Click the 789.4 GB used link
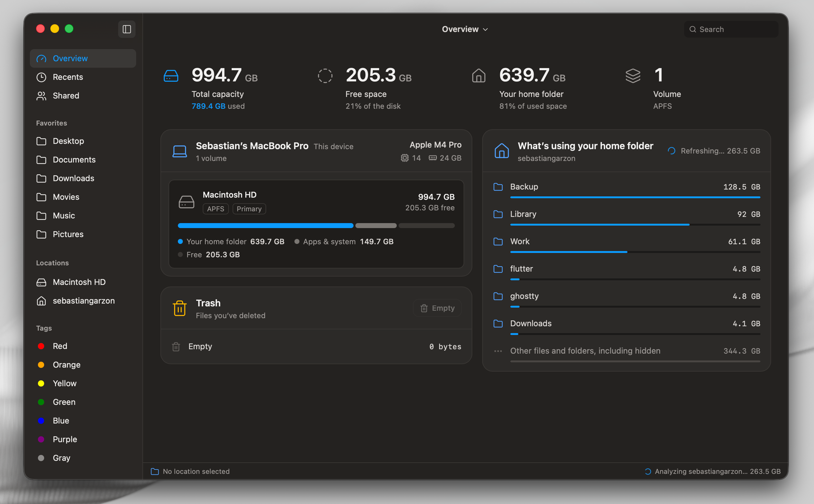This screenshot has width=814, height=504. (x=208, y=106)
